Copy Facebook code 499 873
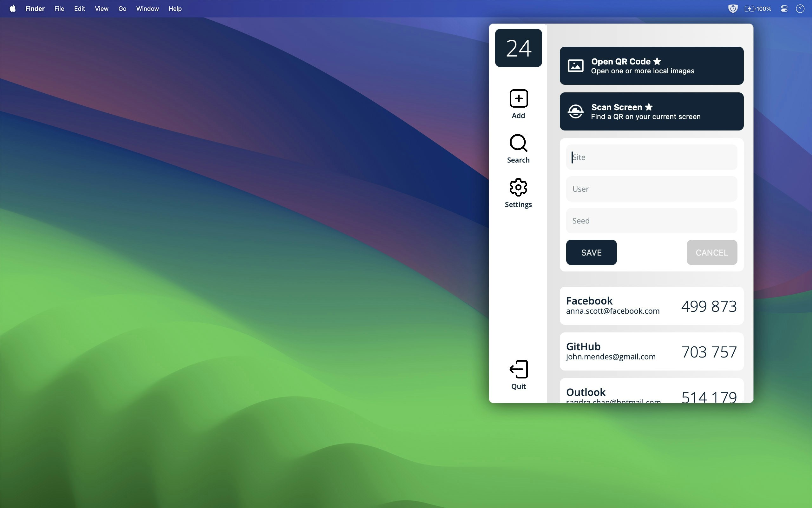The height and width of the screenshot is (508, 812). 709,306
